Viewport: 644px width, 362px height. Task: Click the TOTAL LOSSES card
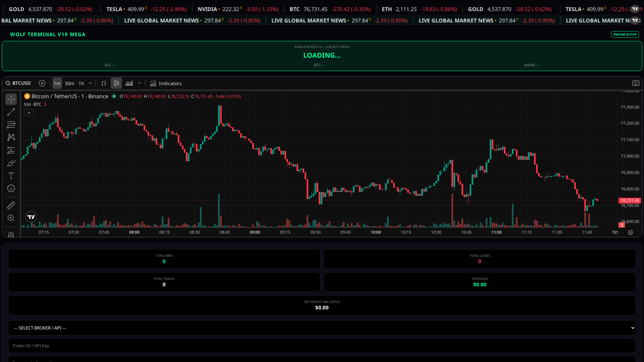pyautogui.click(x=480, y=259)
